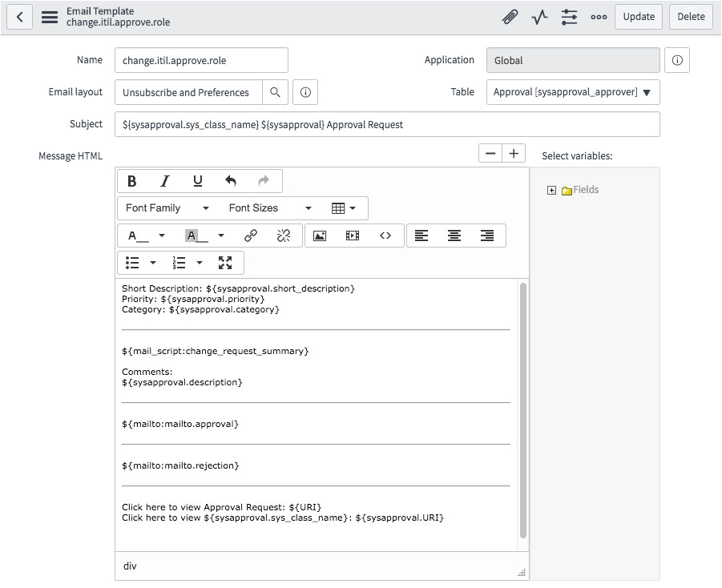Click the Delete button

tap(691, 17)
